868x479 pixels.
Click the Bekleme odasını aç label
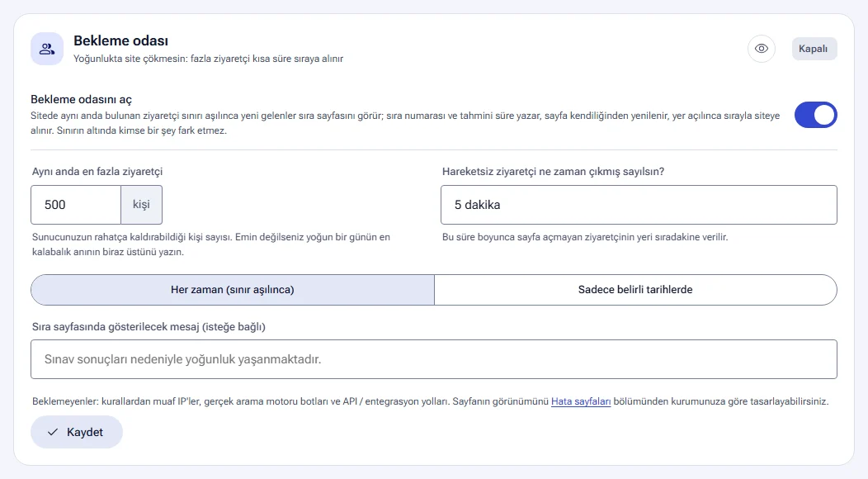[82, 99]
